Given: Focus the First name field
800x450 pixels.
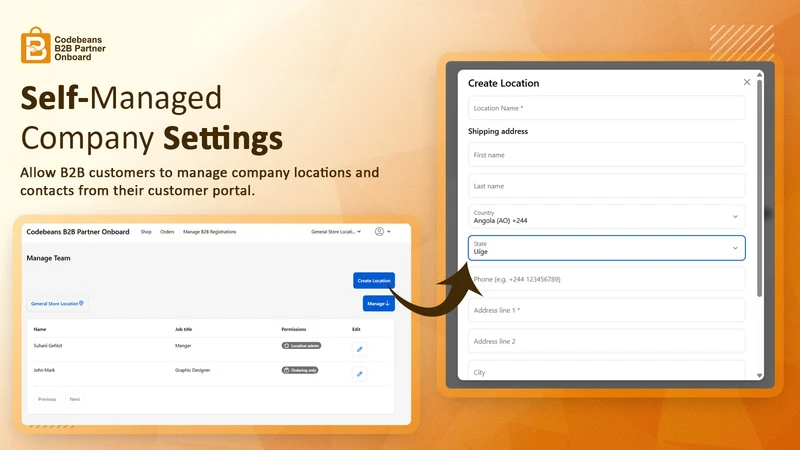Looking at the screenshot, I should (607, 155).
